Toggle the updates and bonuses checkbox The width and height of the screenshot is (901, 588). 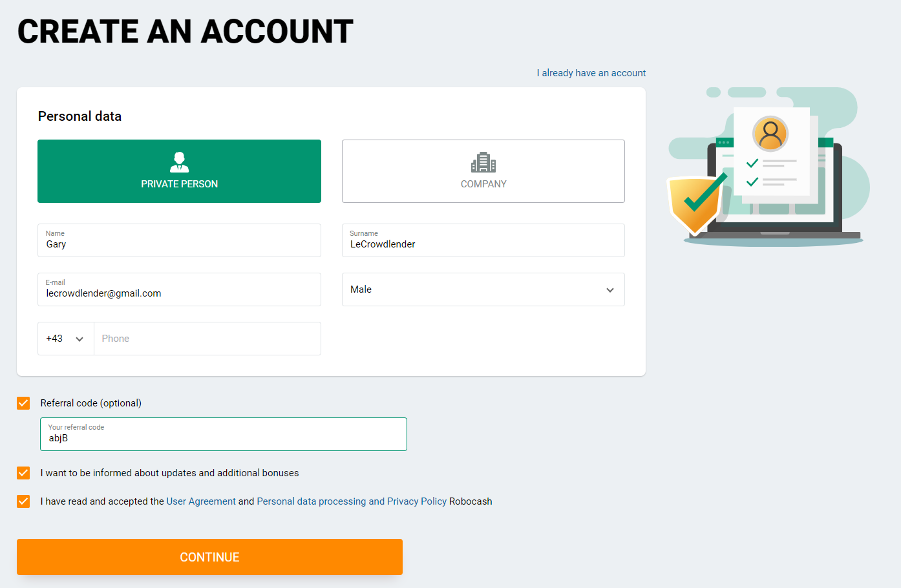coord(23,473)
